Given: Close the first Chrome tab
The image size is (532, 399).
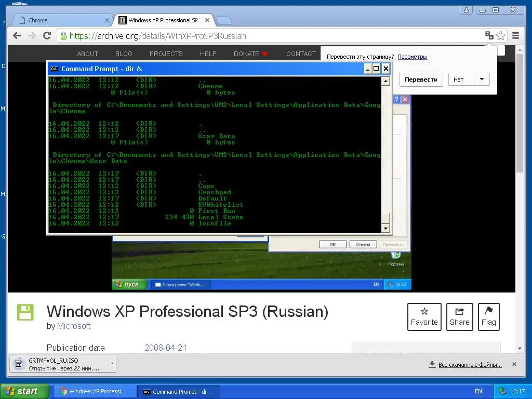Looking at the screenshot, I should pos(107,20).
